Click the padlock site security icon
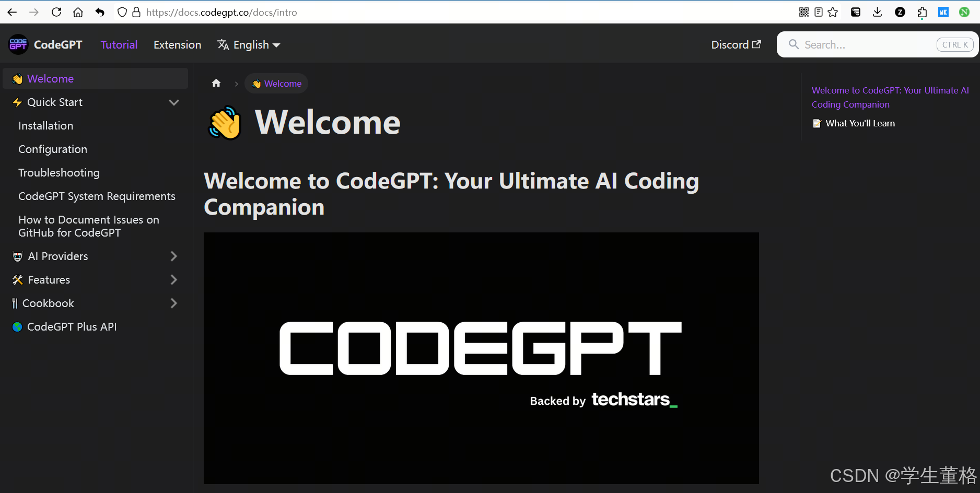The height and width of the screenshot is (493, 980). (136, 12)
